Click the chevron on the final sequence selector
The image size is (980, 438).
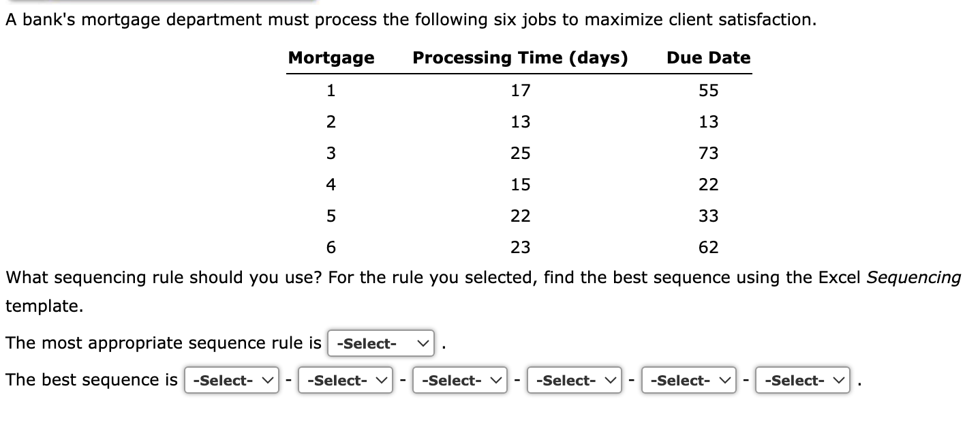coord(840,380)
